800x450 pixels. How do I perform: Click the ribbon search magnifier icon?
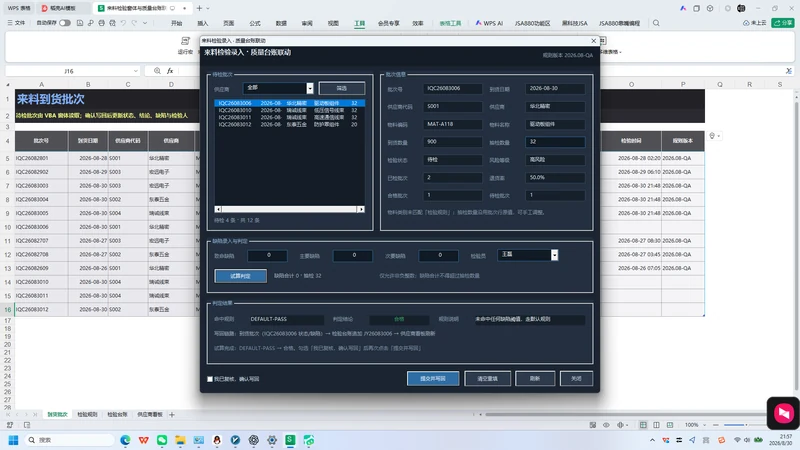[656, 23]
